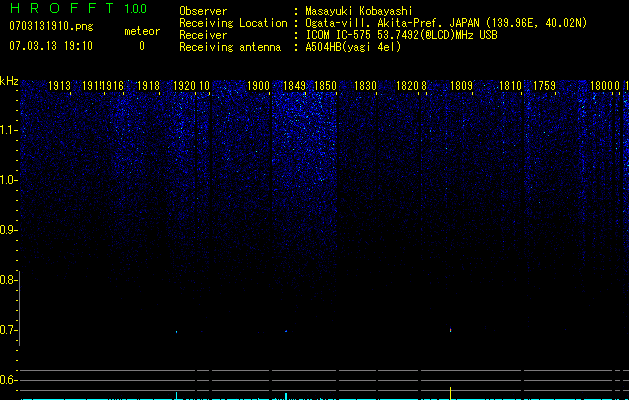Click the cyan bottom spike under 1920

coord(177,395)
